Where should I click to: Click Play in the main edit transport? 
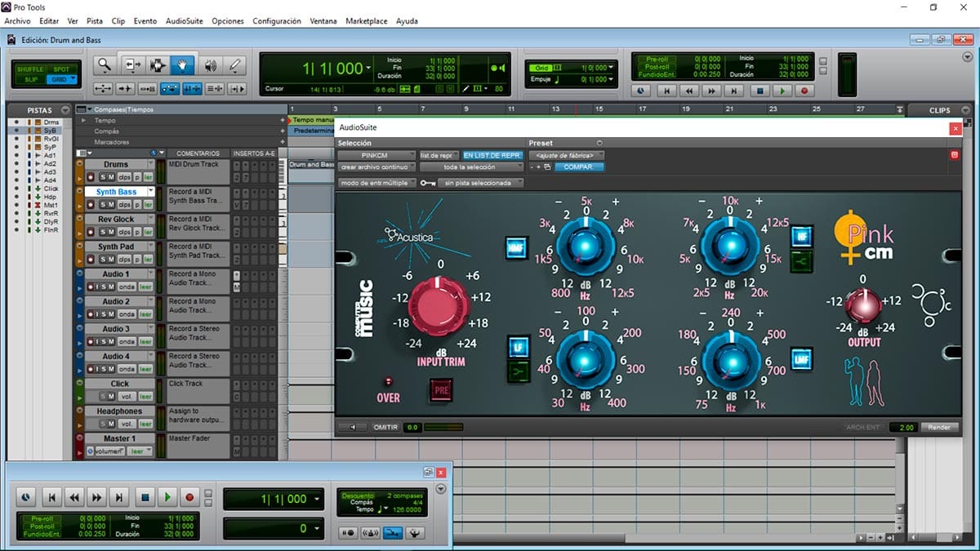782,91
